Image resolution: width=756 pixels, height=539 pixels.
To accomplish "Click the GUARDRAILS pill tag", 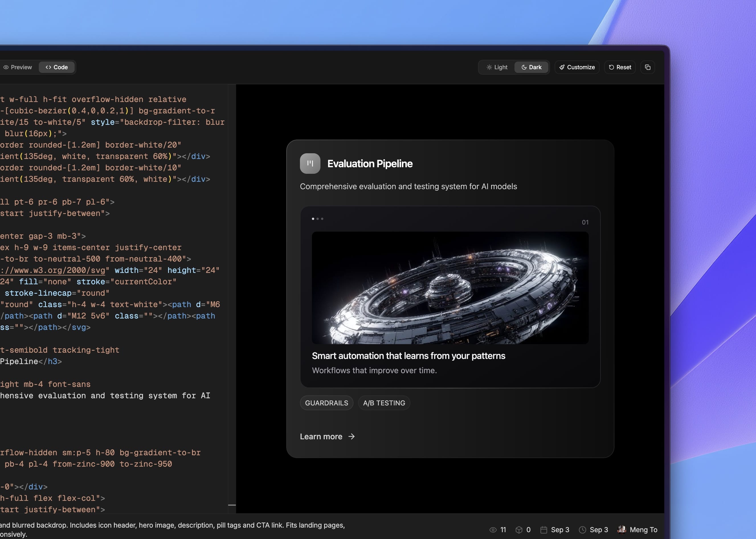I will click(x=326, y=403).
